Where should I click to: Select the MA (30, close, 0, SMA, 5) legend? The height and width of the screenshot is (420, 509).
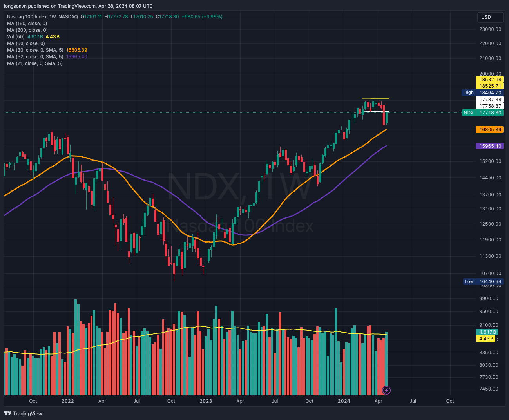(x=35, y=50)
